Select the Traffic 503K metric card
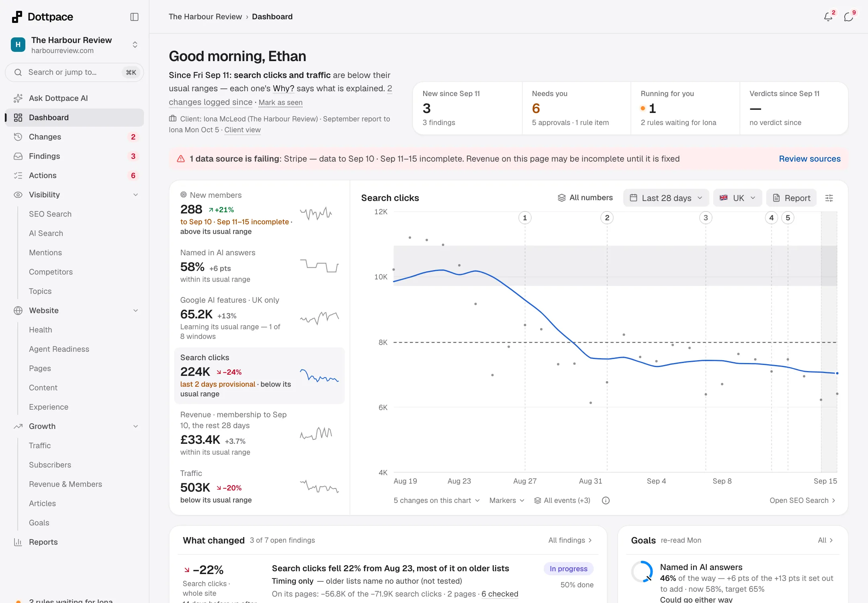Viewport: 868px width, 603px height. pos(260,486)
